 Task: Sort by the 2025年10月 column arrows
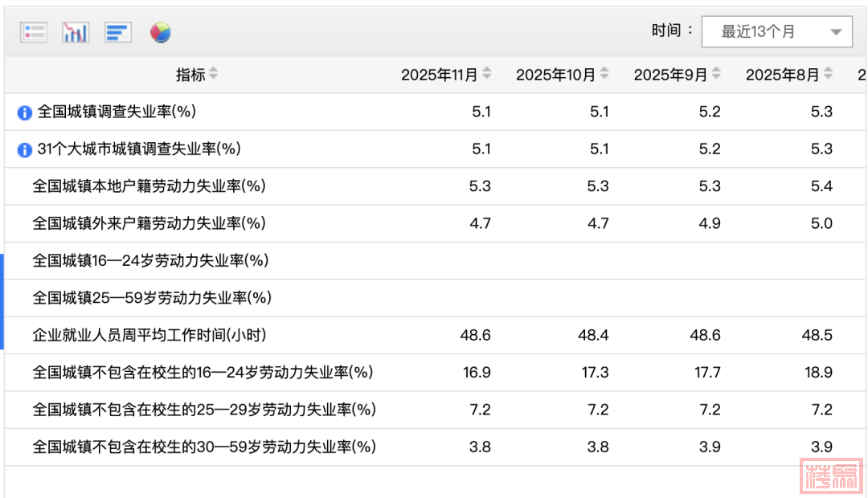coord(604,75)
